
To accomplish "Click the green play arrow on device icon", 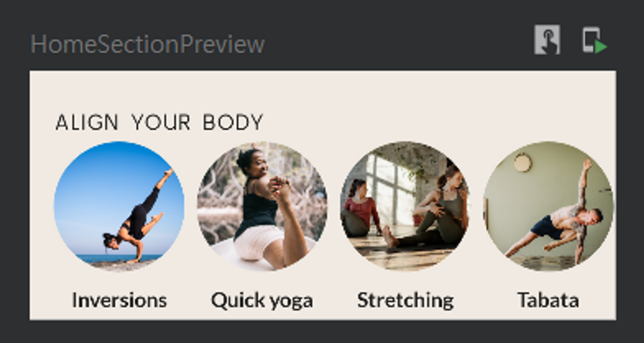I will tap(601, 47).
